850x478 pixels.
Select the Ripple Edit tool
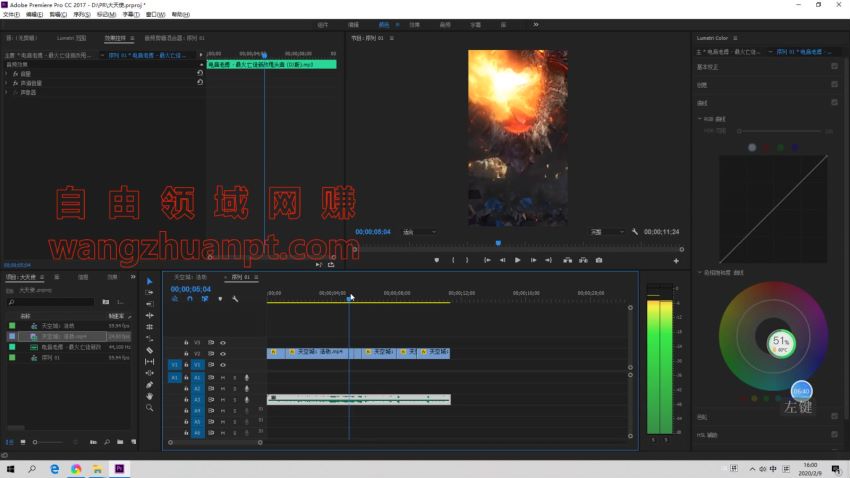tap(150, 304)
